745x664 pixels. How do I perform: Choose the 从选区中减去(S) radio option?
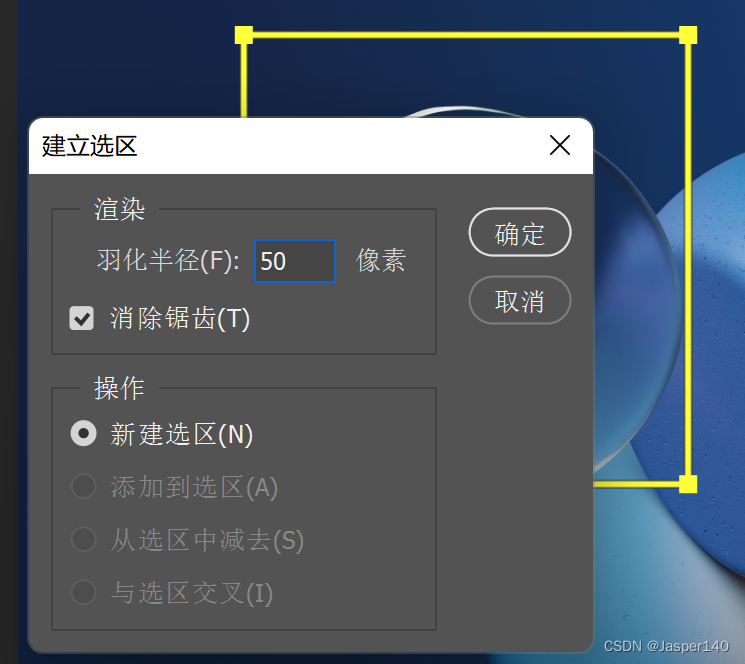(84, 540)
